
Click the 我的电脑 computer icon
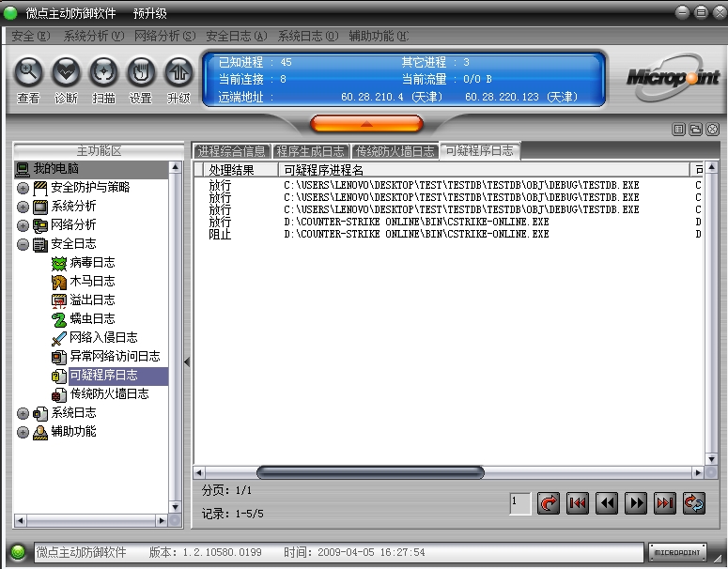click(x=23, y=169)
